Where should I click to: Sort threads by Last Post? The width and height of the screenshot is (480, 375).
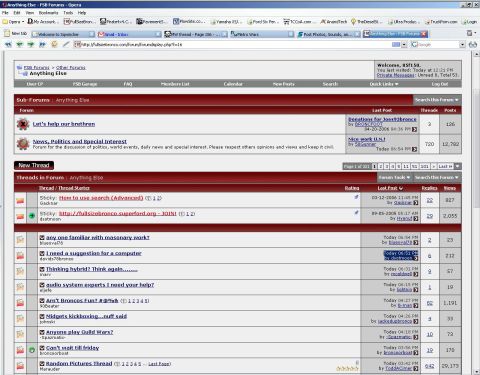tap(387, 188)
